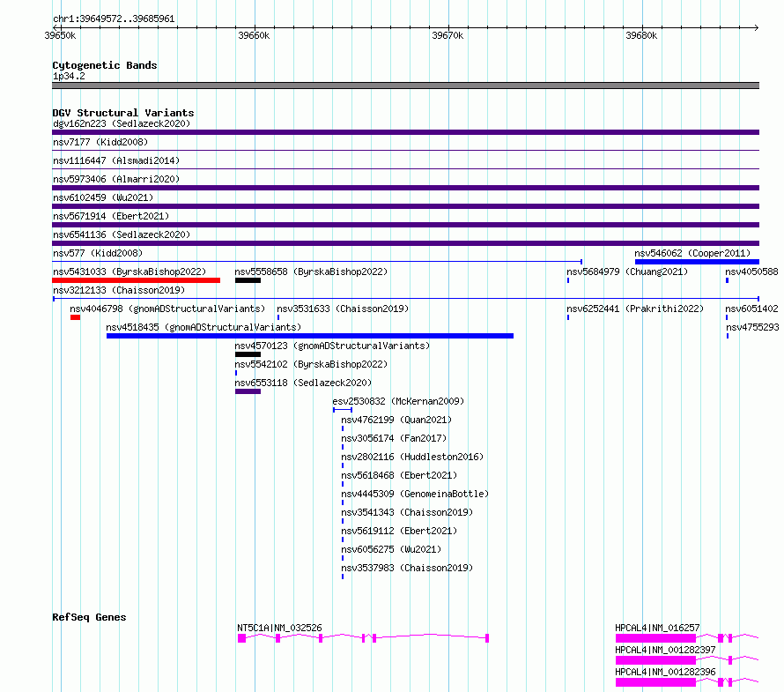This screenshot has height=692, width=784.
Task: Open gene label HPCAL4|NM_001282396
Action: [665, 672]
